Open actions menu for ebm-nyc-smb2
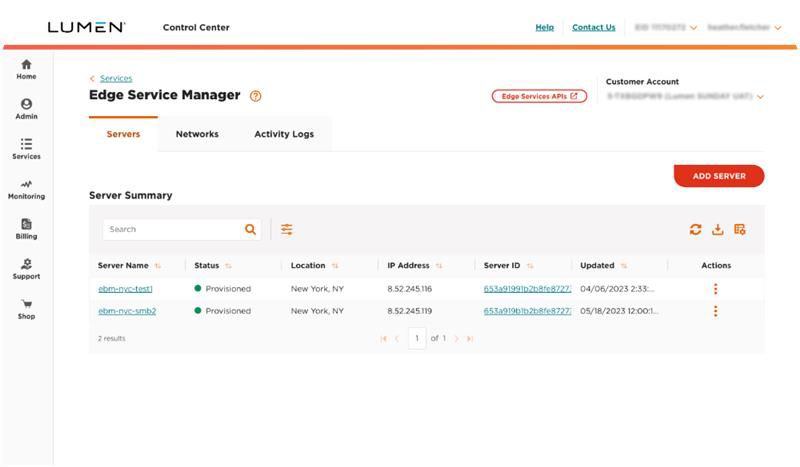Screen dimensions: 800x467 (x=715, y=311)
